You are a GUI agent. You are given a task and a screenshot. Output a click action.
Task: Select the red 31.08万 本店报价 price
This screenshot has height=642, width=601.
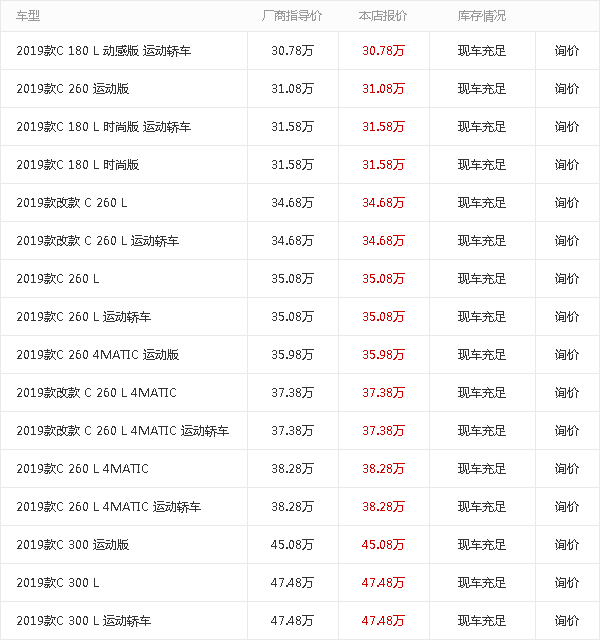(x=384, y=89)
